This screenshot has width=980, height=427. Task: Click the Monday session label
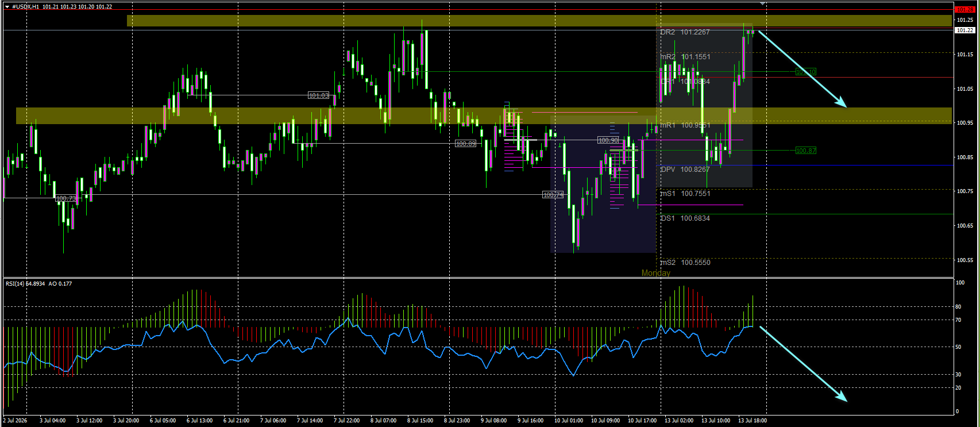(x=655, y=273)
